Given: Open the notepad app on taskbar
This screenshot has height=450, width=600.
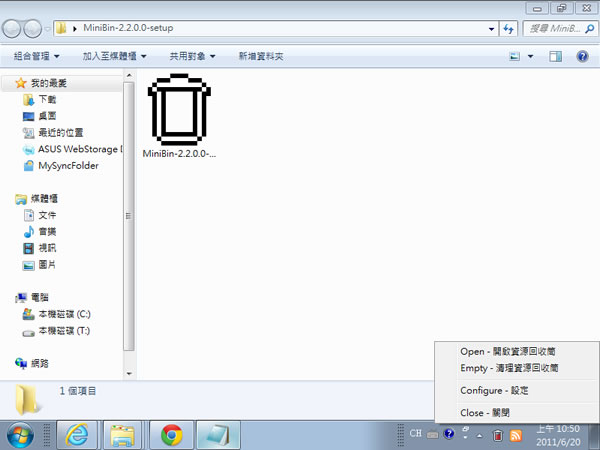Looking at the screenshot, I should point(218,435).
